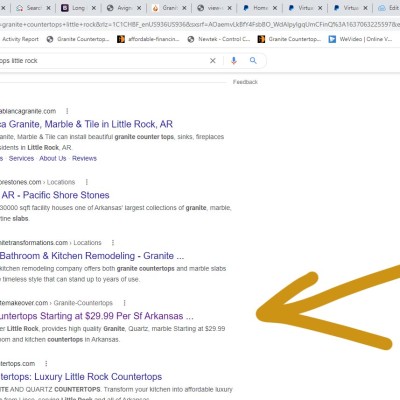Click the Feedback link
The image size is (400, 400).
tap(245, 82)
